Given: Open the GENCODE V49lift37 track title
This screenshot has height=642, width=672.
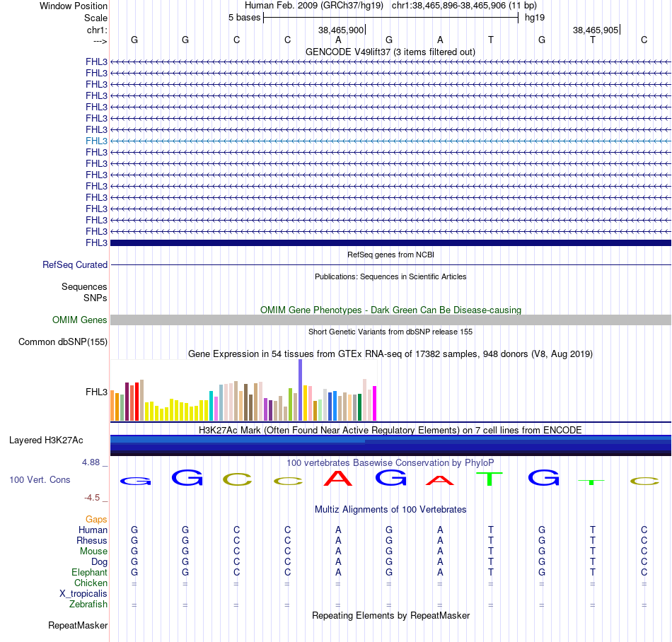Looking at the screenshot, I should 390,52.
